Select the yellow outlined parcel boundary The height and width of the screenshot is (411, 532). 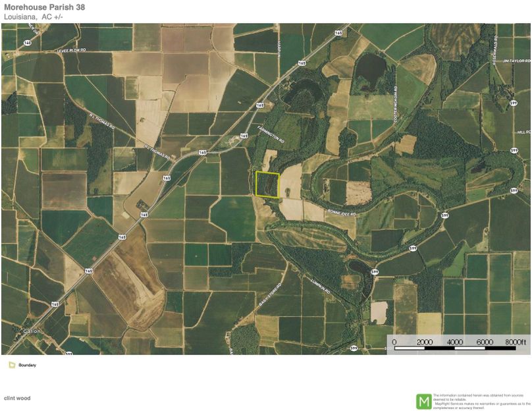267,184
